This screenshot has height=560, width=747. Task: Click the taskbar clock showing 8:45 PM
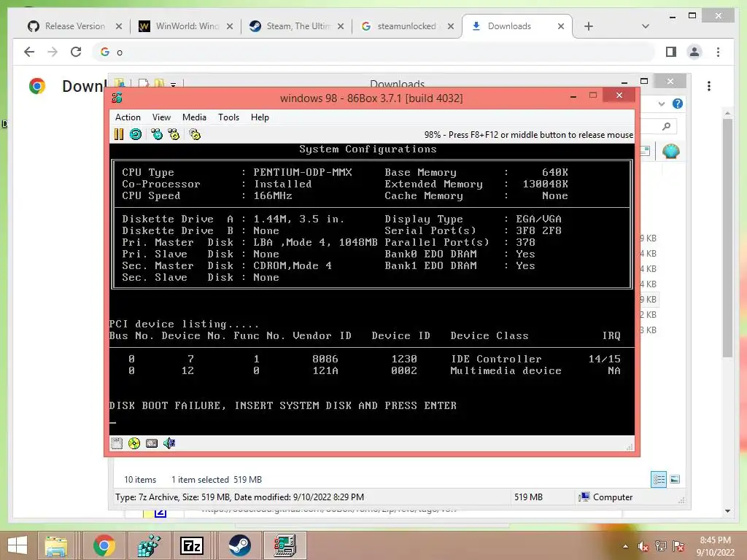(x=715, y=546)
